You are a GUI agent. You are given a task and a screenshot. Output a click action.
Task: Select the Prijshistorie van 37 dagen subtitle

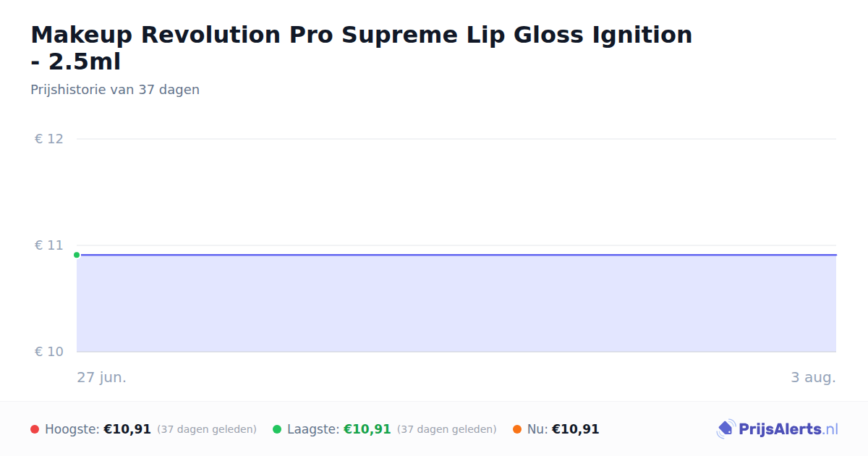click(115, 90)
